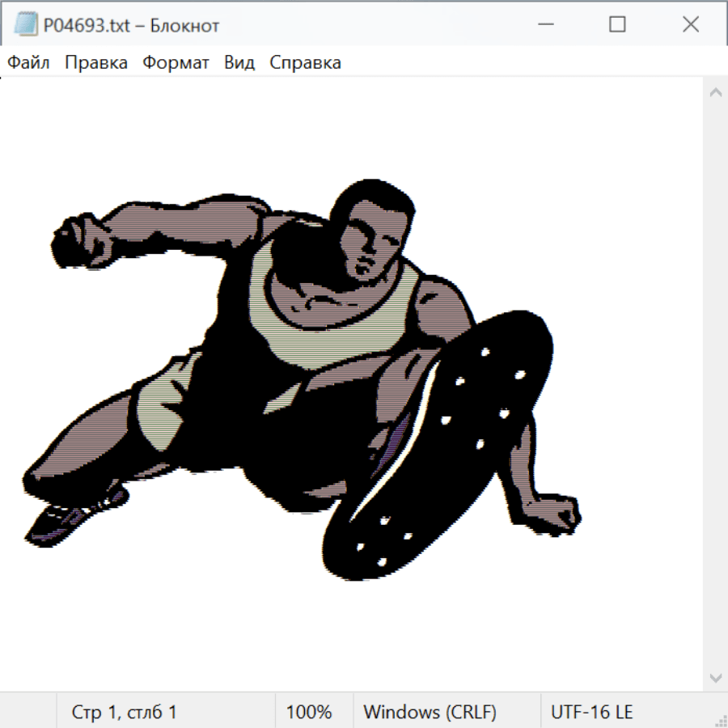Click the P04693.txt – Блокнот title text

131,25
